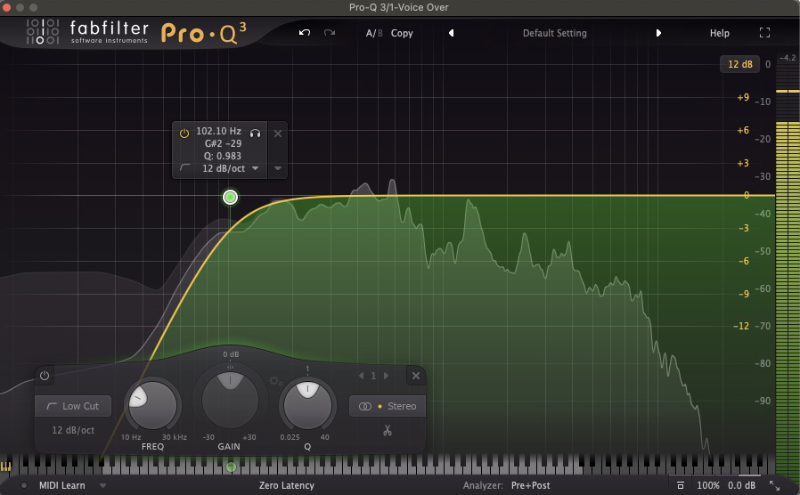Open the Low Cut filter shape selector
Image resolution: width=800 pixels, height=495 pixels.
pyautogui.click(x=73, y=406)
